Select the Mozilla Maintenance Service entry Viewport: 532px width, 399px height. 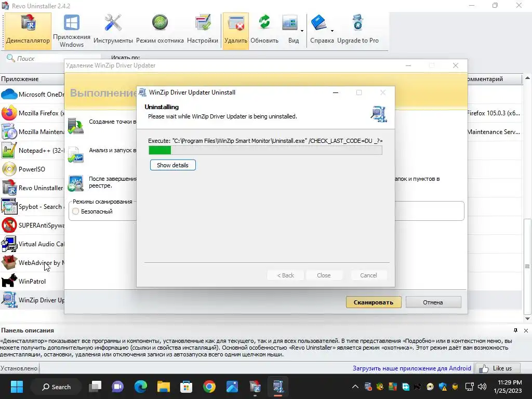(32, 131)
